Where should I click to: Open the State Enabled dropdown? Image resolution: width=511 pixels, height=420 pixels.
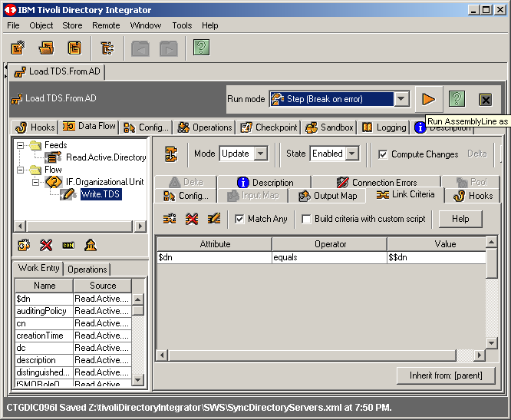pos(351,154)
